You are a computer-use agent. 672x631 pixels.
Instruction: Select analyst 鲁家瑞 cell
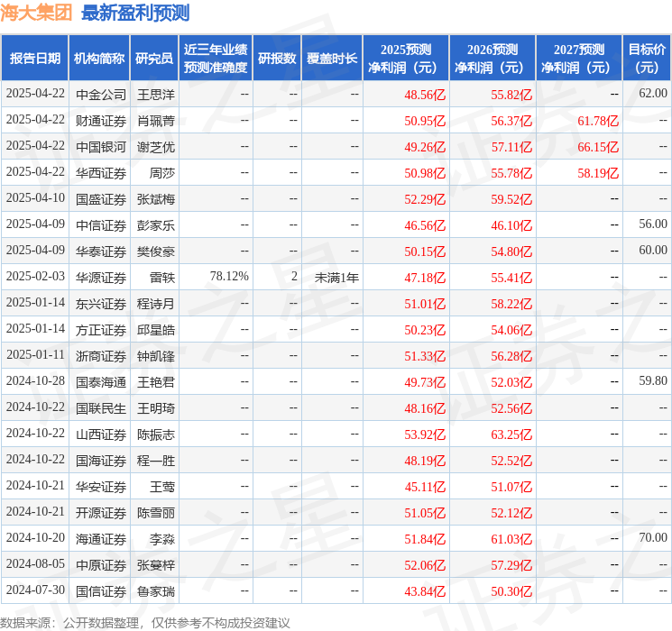coord(156,591)
